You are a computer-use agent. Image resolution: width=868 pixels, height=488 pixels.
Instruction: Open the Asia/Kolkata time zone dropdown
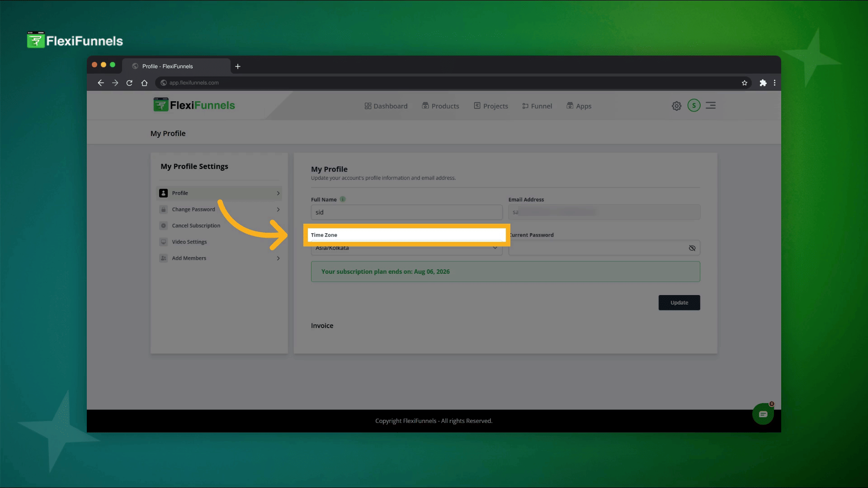pos(406,250)
